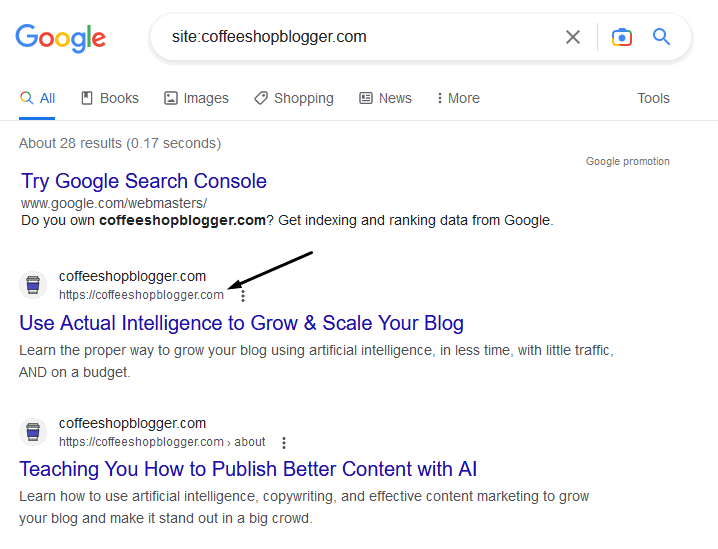The height and width of the screenshot is (549, 718).
Task: Open the Try Google Search Console link
Action: (x=144, y=181)
